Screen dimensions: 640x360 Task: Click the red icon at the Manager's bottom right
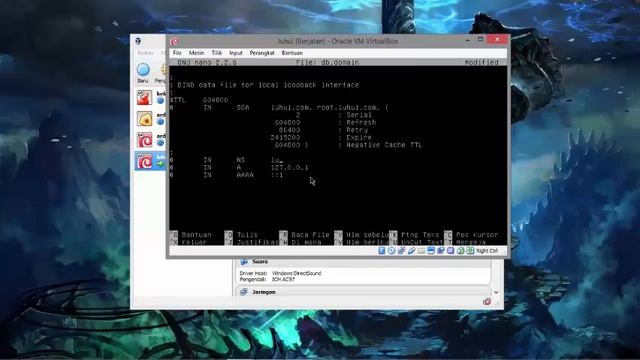487,302
